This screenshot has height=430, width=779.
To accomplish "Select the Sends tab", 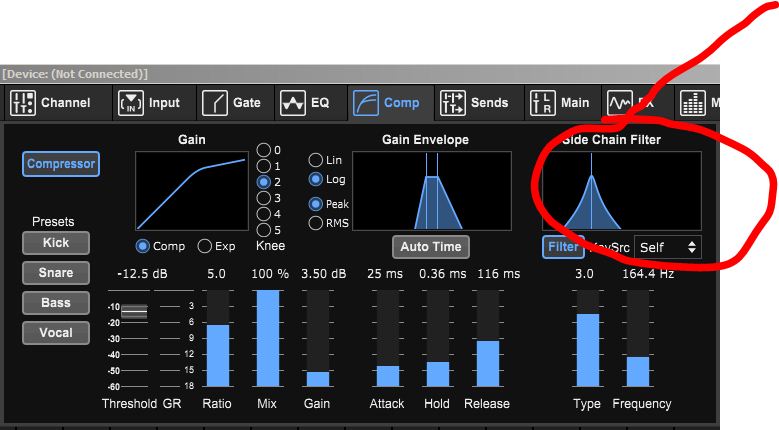I will tap(479, 103).
